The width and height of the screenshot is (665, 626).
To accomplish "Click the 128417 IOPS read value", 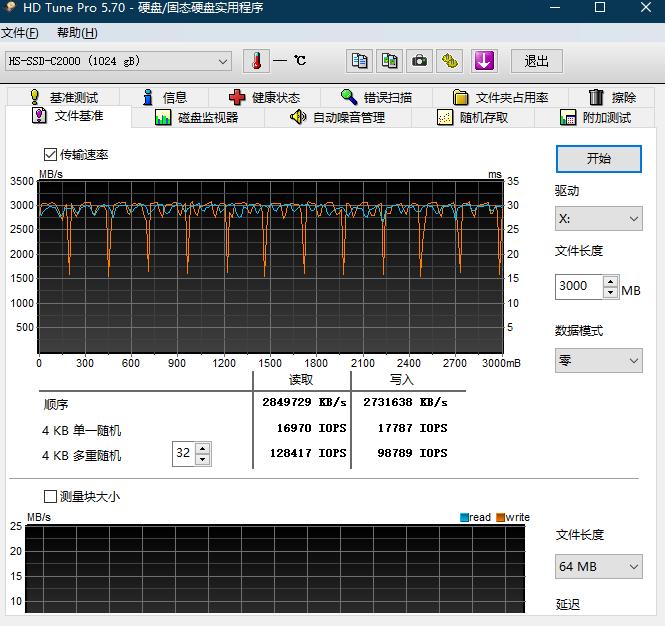I will pos(308,453).
